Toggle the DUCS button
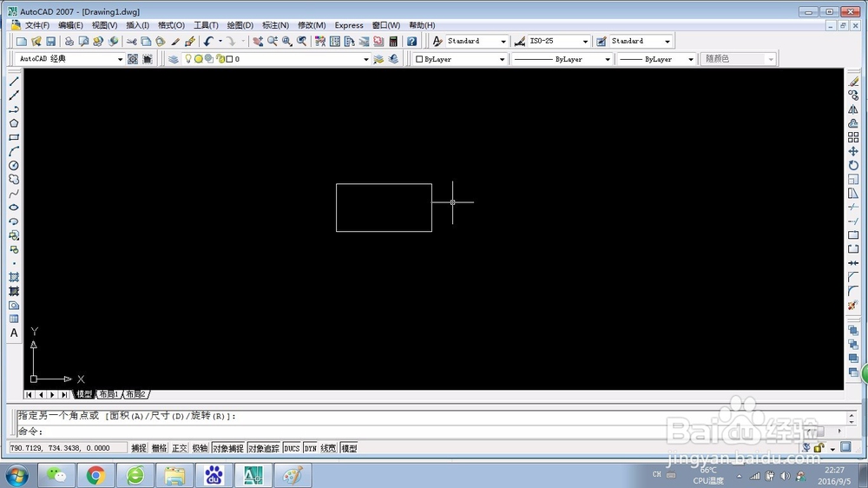This screenshot has height=488, width=868. tap(292, 448)
